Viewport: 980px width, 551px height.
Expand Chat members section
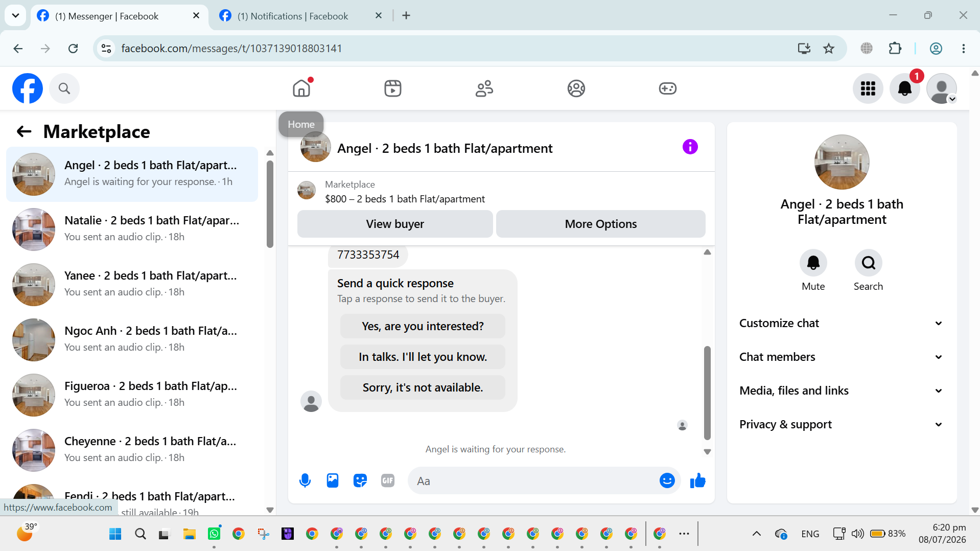[x=842, y=357]
